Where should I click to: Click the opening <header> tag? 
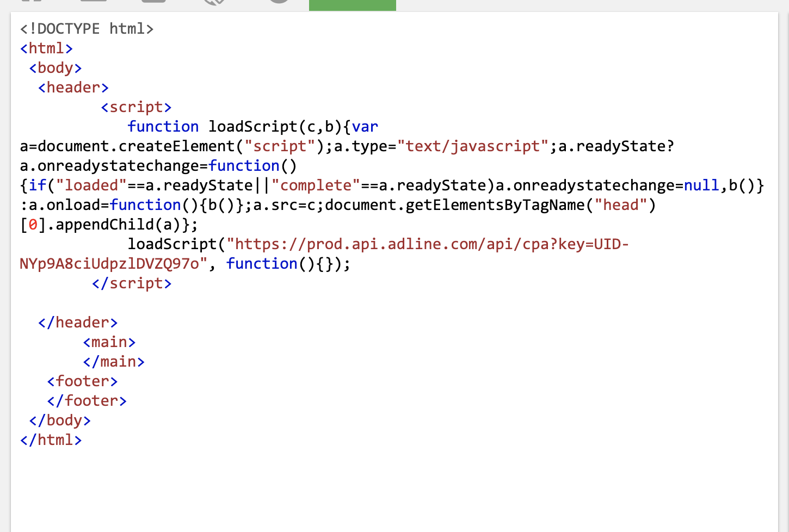[x=73, y=88]
